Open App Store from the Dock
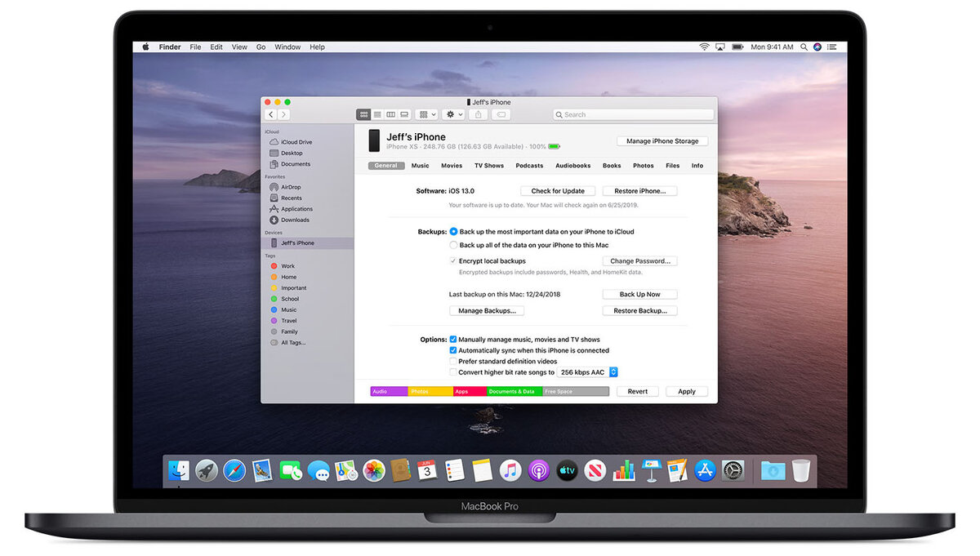This screenshot has height=556, width=980. click(705, 470)
